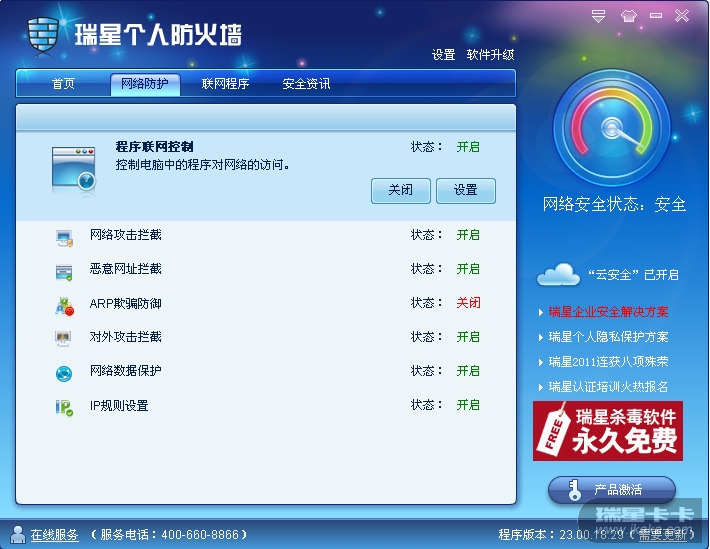Open the skin change shirt icon
710x549 pixels.
(628, 16)
